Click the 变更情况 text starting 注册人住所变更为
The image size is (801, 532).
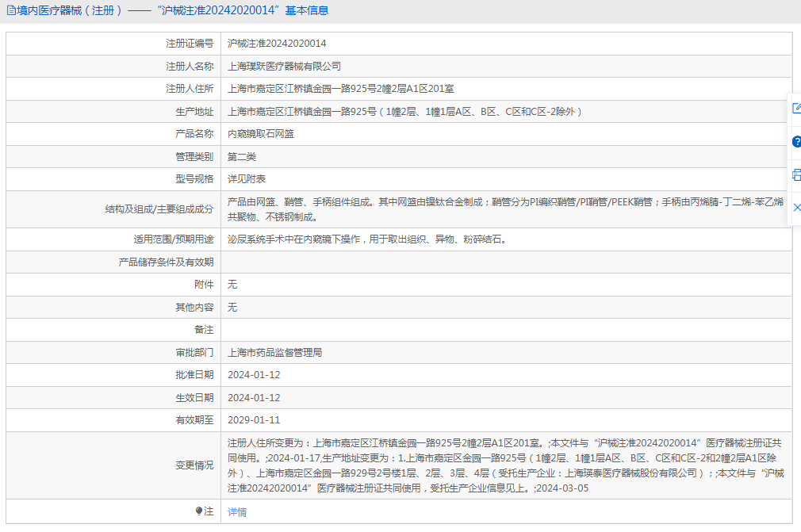coord(505,465)
